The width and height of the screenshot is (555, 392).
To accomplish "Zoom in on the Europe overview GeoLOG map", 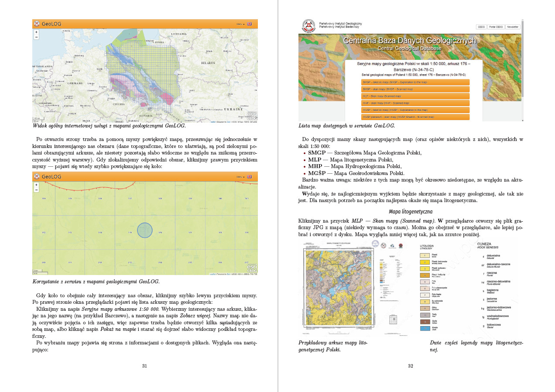I will coord(36,32).
